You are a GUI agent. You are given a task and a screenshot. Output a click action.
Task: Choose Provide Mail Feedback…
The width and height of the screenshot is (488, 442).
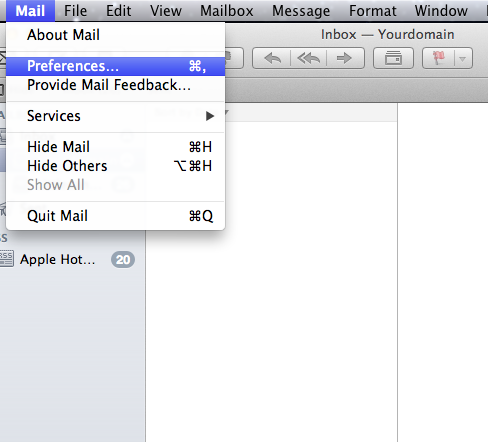point(115,85)
